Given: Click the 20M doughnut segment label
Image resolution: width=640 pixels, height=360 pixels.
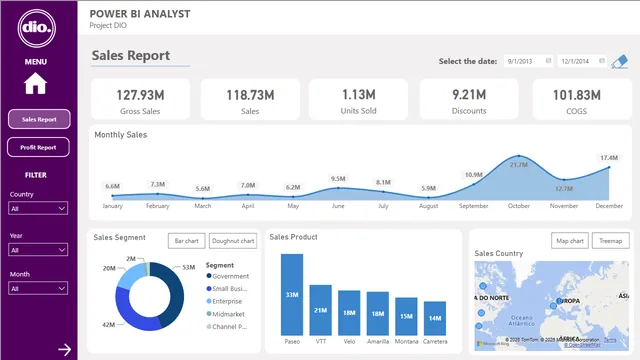Looking at the screenshot, I should click(109, 268).
